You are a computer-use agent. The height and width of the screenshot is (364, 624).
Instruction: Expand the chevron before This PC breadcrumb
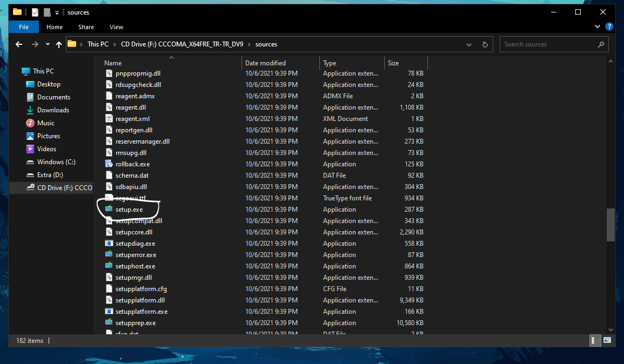(x=81, y=44)
